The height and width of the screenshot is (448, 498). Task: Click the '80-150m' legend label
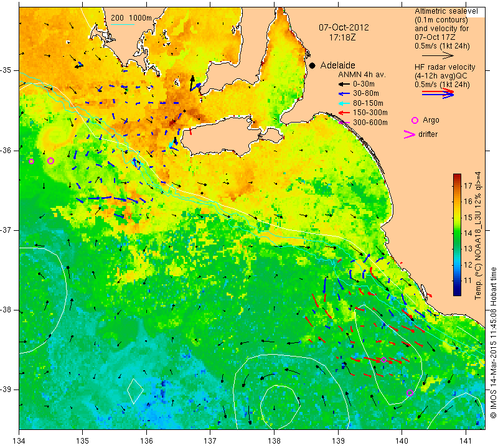(368, 103)
